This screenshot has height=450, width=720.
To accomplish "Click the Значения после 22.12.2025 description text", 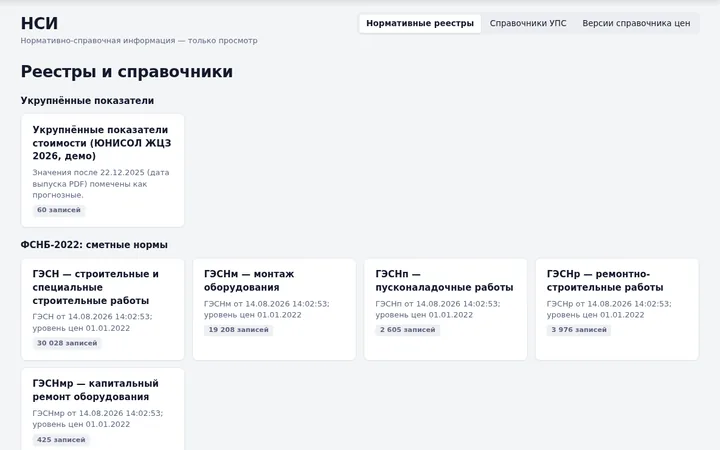I will tap(101, 184).
